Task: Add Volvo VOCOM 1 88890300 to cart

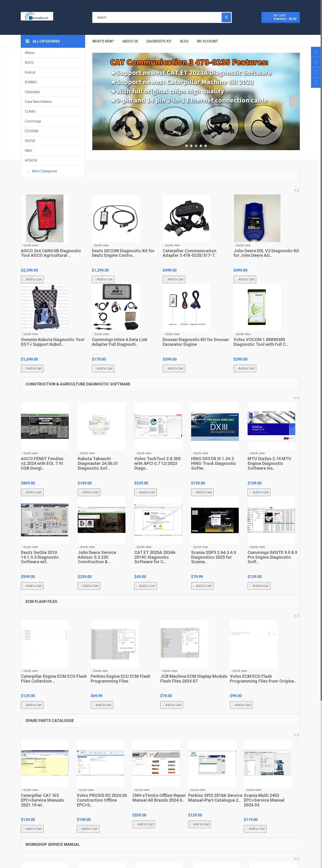Action: (x=245, y=368)
